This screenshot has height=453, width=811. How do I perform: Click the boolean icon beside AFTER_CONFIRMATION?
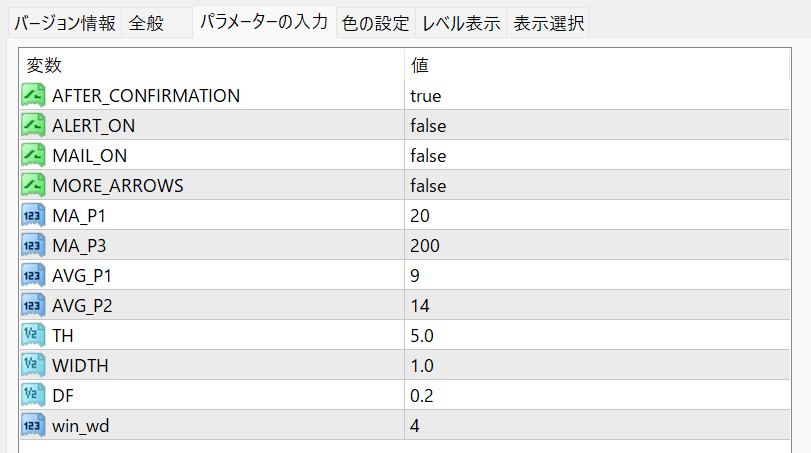coord(34,96)
